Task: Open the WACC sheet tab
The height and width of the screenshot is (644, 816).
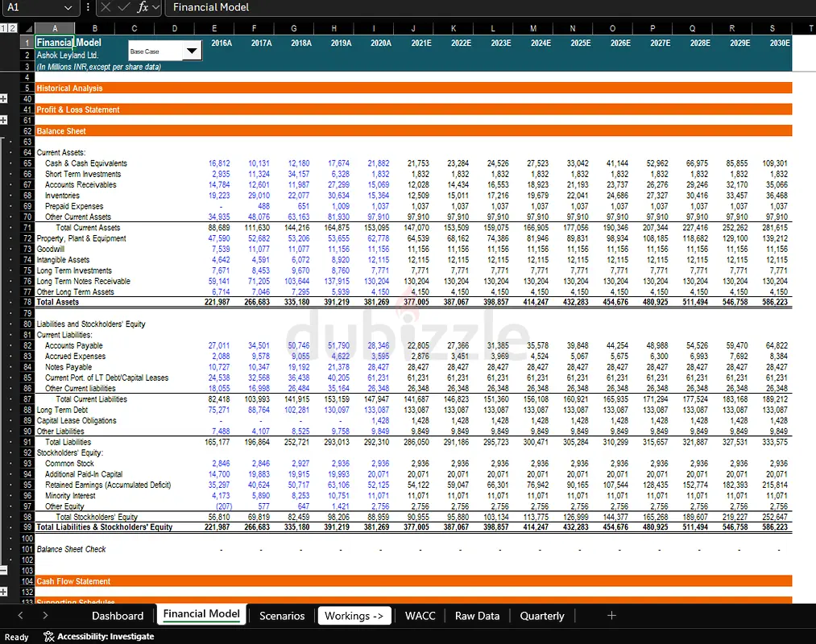Action: click(420, 616)
